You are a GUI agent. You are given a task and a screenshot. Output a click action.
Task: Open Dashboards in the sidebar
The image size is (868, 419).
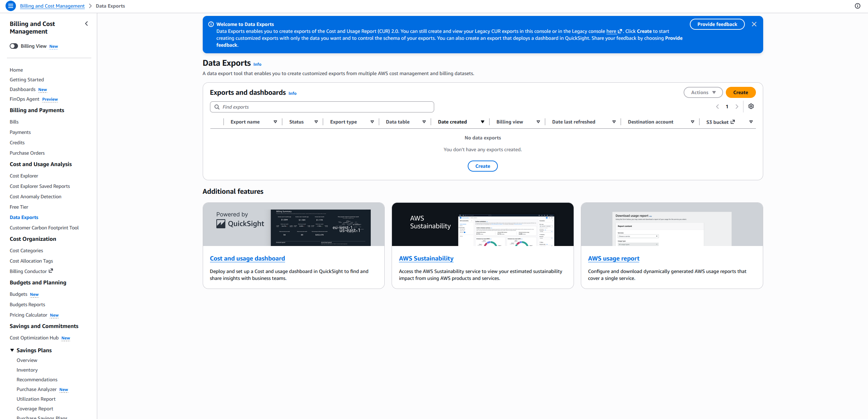click(x=22, y=89)
